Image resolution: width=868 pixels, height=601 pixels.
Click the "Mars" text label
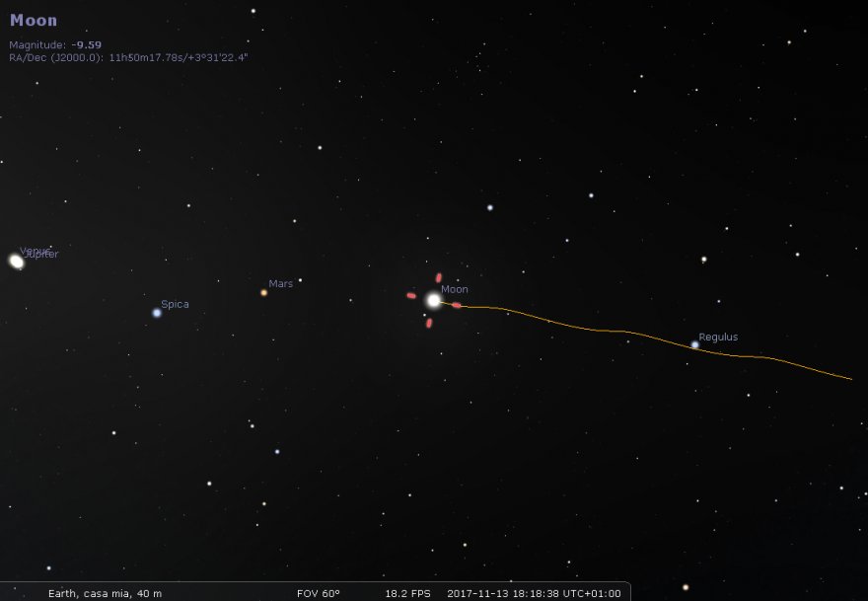coord(281,283)
